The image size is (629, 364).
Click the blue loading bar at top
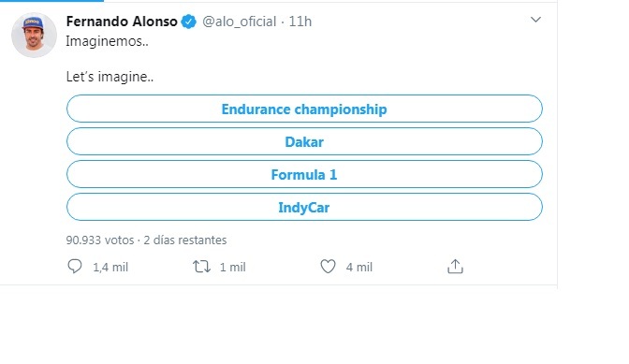pos(51,1)
